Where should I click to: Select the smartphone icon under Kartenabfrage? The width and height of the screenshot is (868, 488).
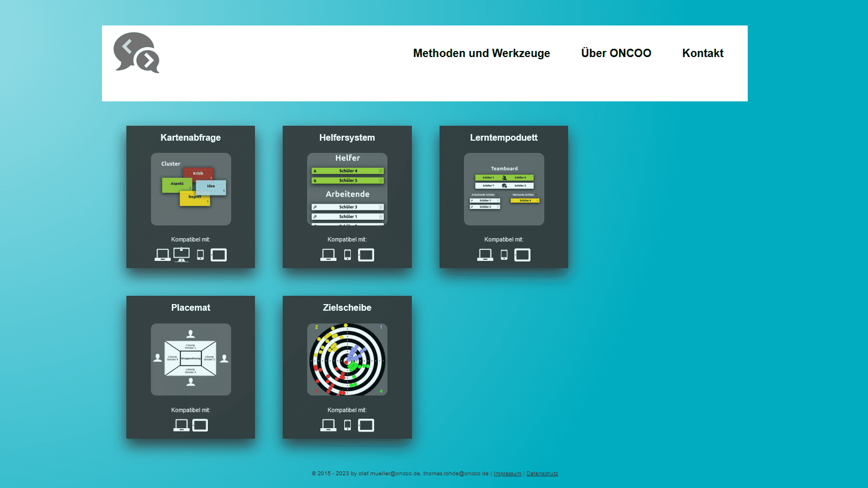200,254
